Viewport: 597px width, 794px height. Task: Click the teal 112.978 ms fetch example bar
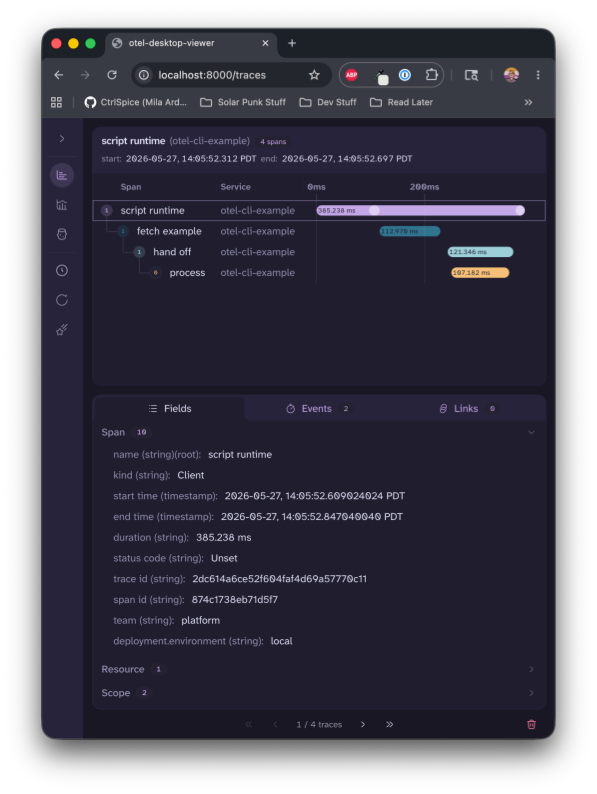[410, 231]
